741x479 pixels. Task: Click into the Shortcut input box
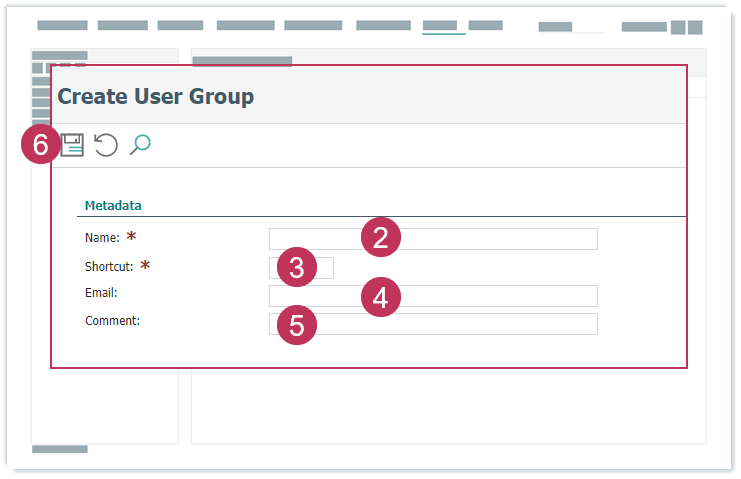click(x=325, y=267)
